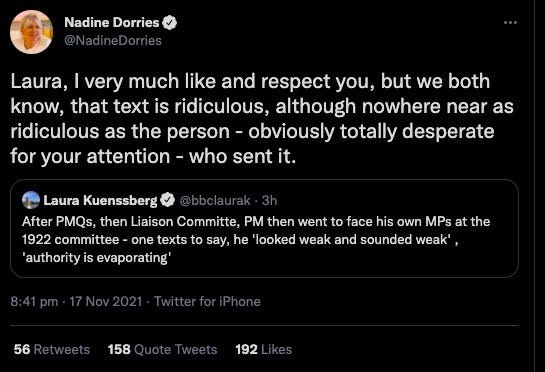Open the quoted tweet about PMQs

point(264,228)
